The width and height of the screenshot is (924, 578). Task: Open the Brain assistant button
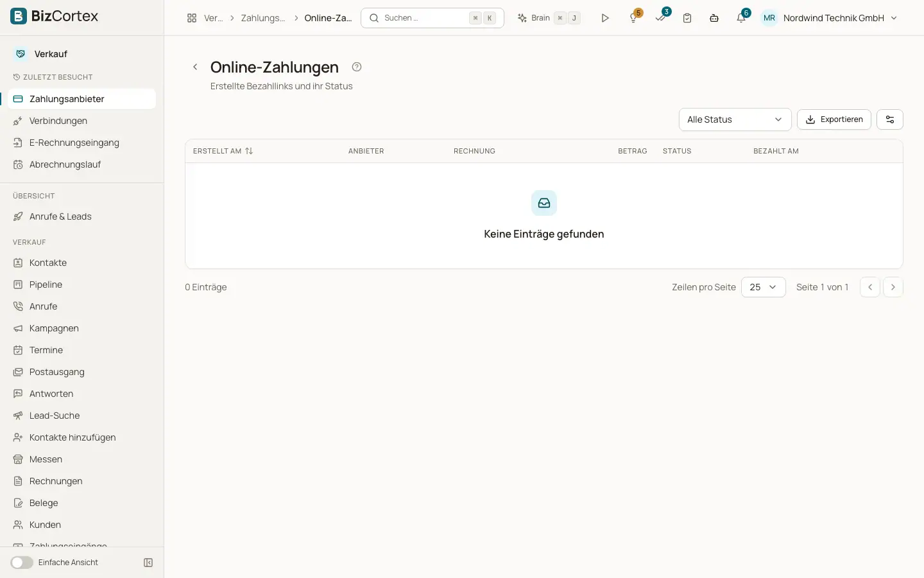pos(549,18)
